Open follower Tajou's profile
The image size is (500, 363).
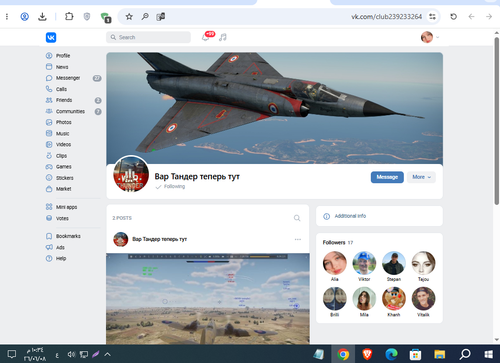[x=423, y=266]
